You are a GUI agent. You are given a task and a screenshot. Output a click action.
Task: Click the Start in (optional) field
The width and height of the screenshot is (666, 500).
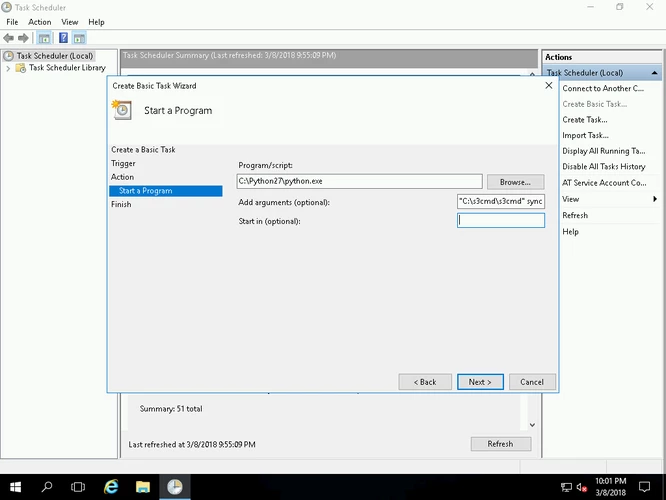point(501,220)
